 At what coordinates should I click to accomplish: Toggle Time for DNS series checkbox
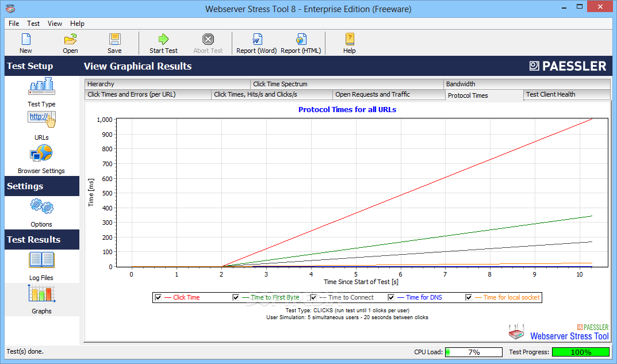coord(391,297)
